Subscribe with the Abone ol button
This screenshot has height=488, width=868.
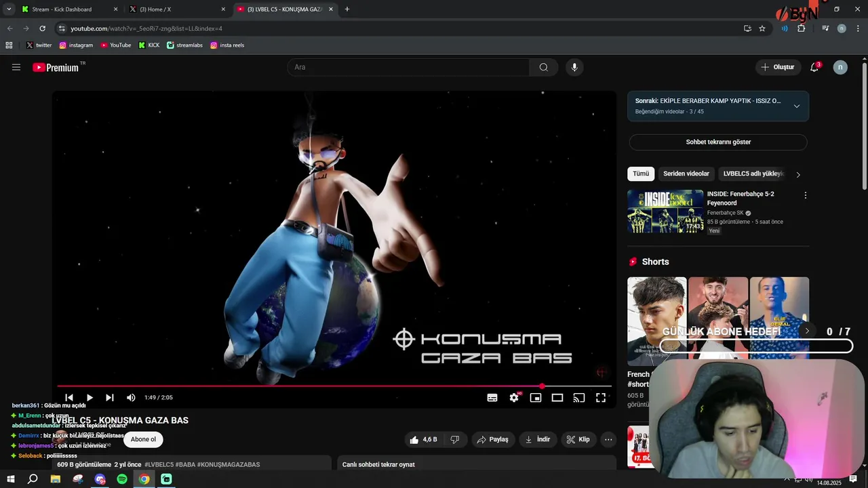[x=143, y=439]
